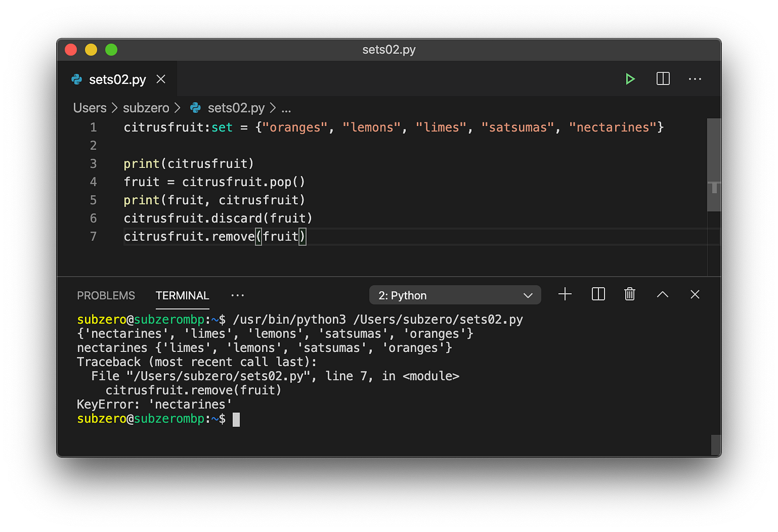Split the terminal with the split icon
Screen dimensions: 778x532
tap(598, 294)
